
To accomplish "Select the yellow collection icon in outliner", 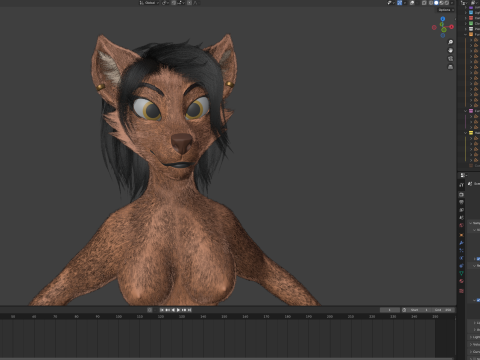I will pyautogui.click(x=471, y=133).
